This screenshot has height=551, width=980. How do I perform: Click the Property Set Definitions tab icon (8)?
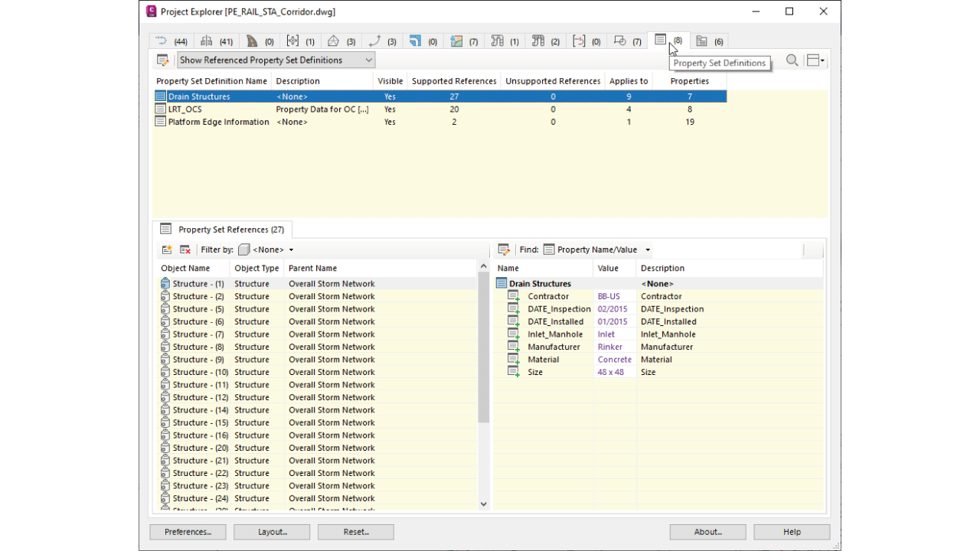tap(661, 40)
